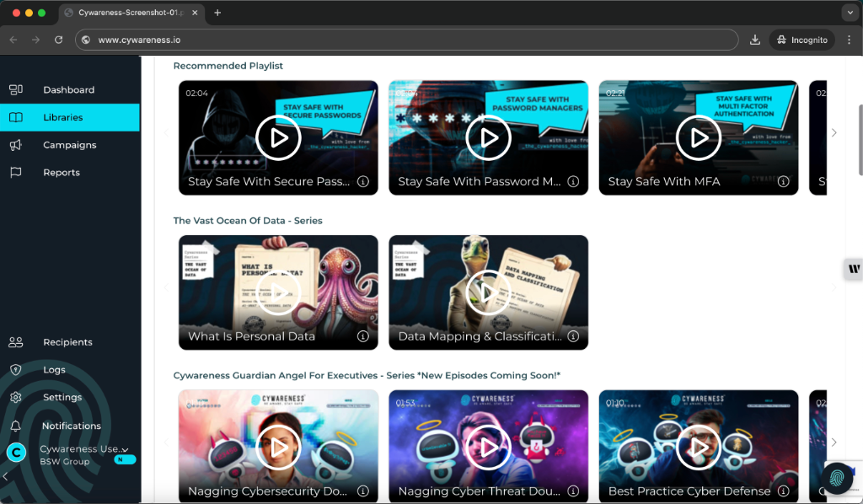Play the Best Practice Cyber Defense video
The height and width of the screenshot is (504, 863).
[x=699, y=448]
